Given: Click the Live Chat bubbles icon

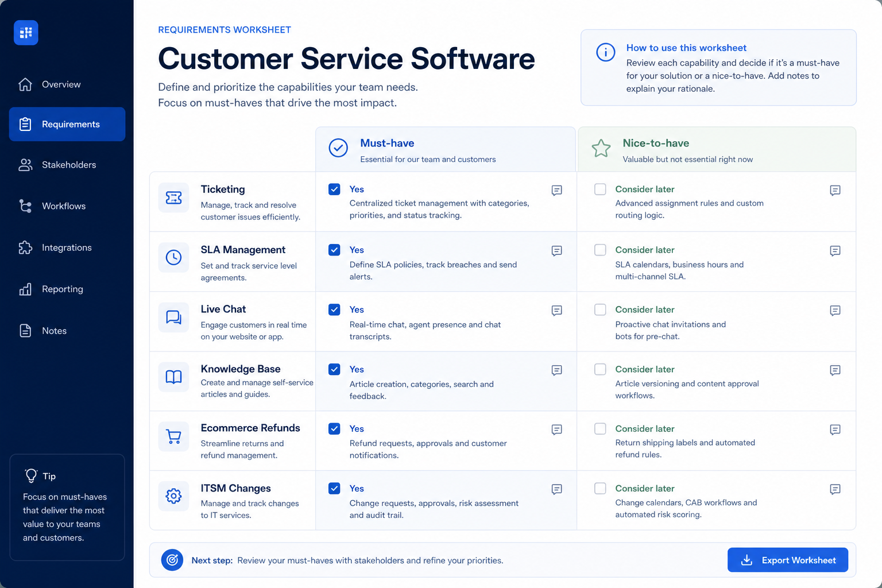Looking at the screenshot, I should pyautogui.click(x=173, y=317).
